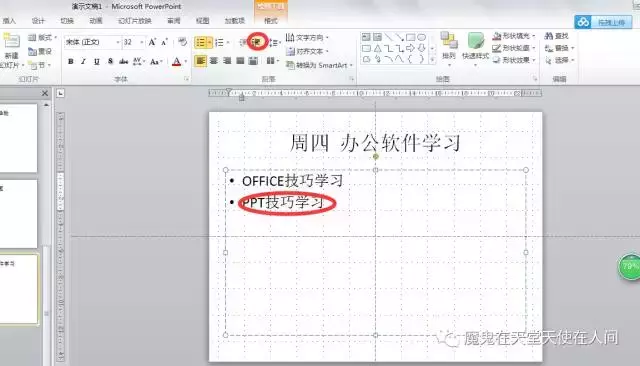640x366 pixels.
Task: Open the font size 32 dropdown
Action: [x=142, y=42]
